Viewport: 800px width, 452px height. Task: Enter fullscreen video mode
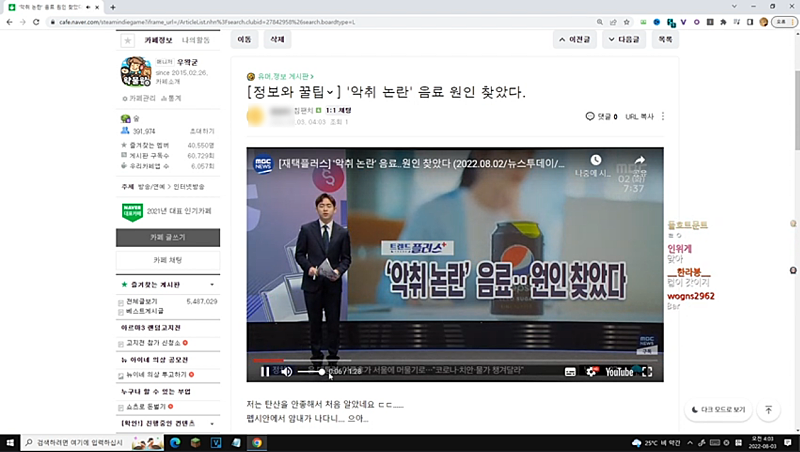[x=647, y=372]
